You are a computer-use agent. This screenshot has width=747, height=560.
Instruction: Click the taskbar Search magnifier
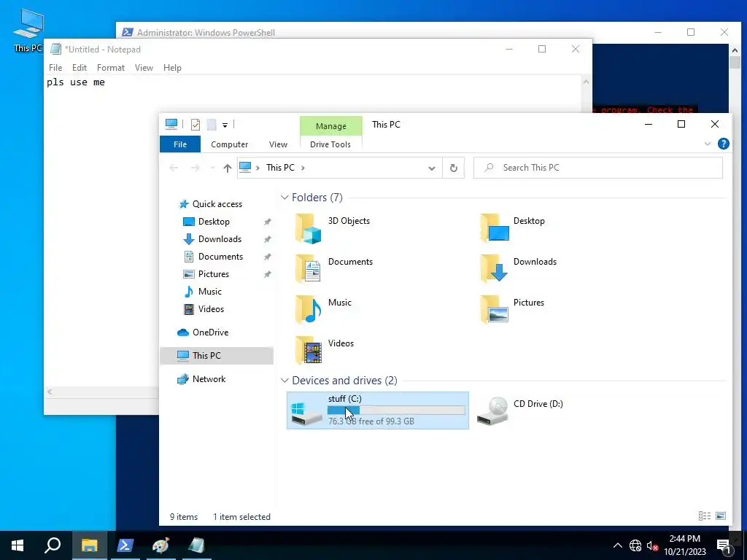tap(53, 545)
